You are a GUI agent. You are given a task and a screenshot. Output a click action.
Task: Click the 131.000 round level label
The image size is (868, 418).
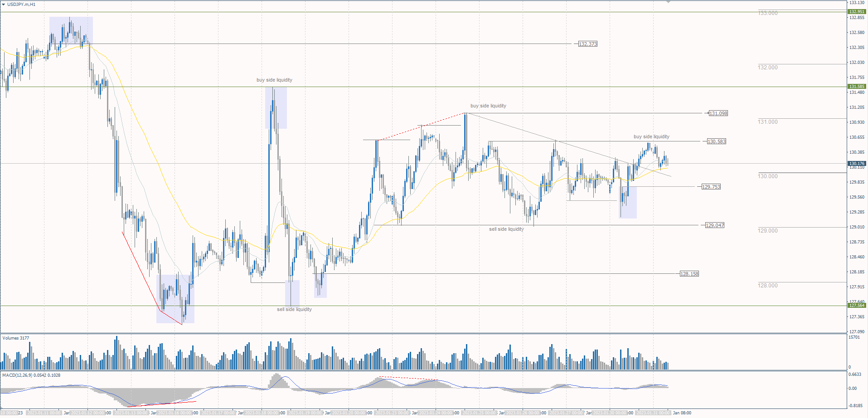click(768, 122)
